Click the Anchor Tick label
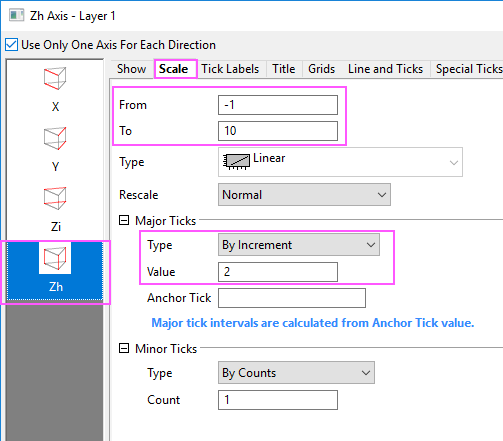This screenshot has width=503, height=441. click(x=179, y=298)
